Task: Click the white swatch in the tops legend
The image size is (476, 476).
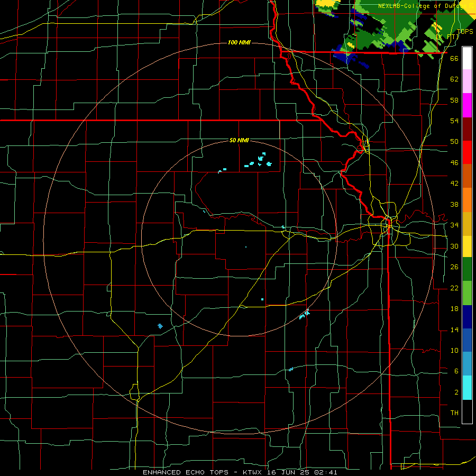Action: click(467, 58)
